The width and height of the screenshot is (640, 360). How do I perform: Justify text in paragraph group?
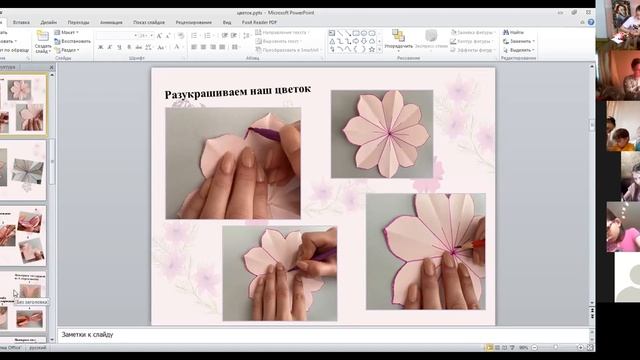coord(222,47)
